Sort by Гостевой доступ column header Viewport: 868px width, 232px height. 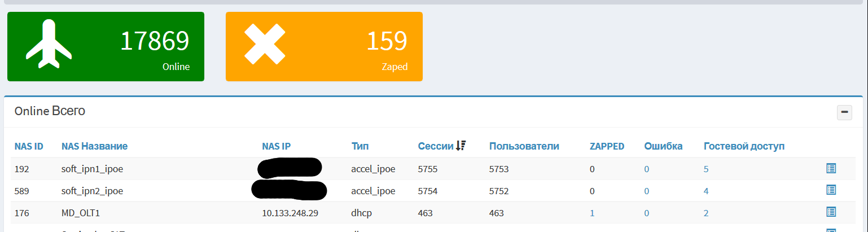(744, 146)
